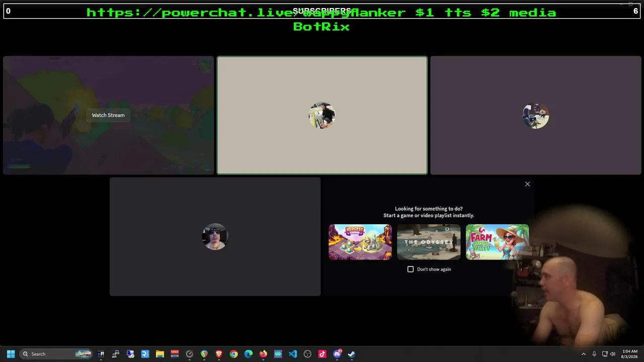Open The Odyssey activity thumbnail
The image size is (644, 362).
coord(429,242)
